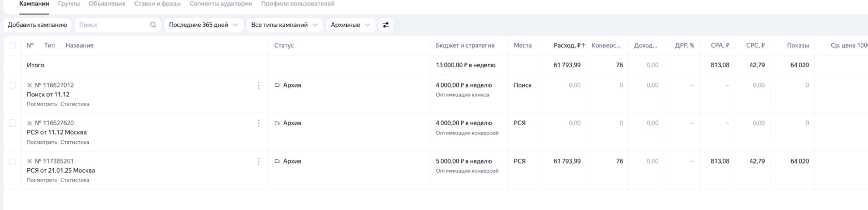This screenshot has width=868, height=210.
Task: Open three-dot menu for campaign 116627012
Action: click(x=258, y=85)
